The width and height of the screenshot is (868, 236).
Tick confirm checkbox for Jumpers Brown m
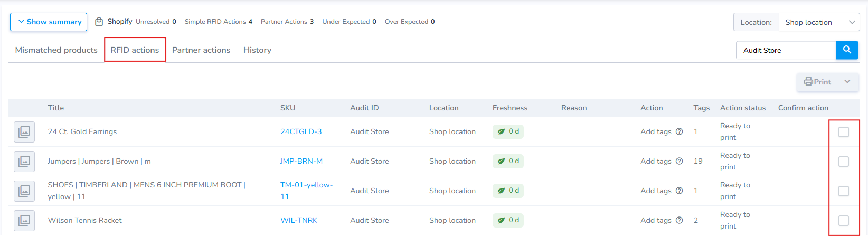844,162
